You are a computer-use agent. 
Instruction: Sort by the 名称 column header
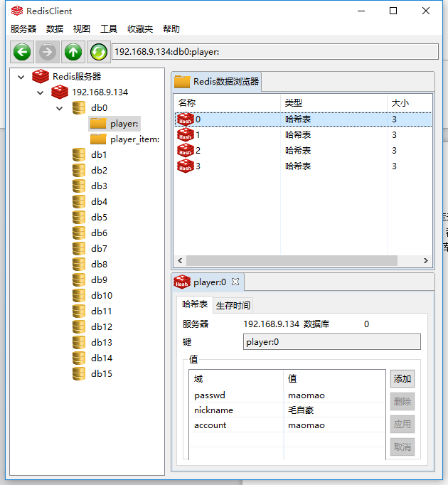coord(227,102)
